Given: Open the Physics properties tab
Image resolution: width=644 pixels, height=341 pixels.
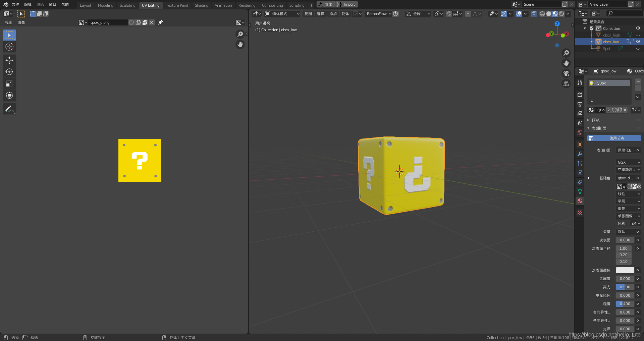Looking at the screenshot, I should point(580,173).
